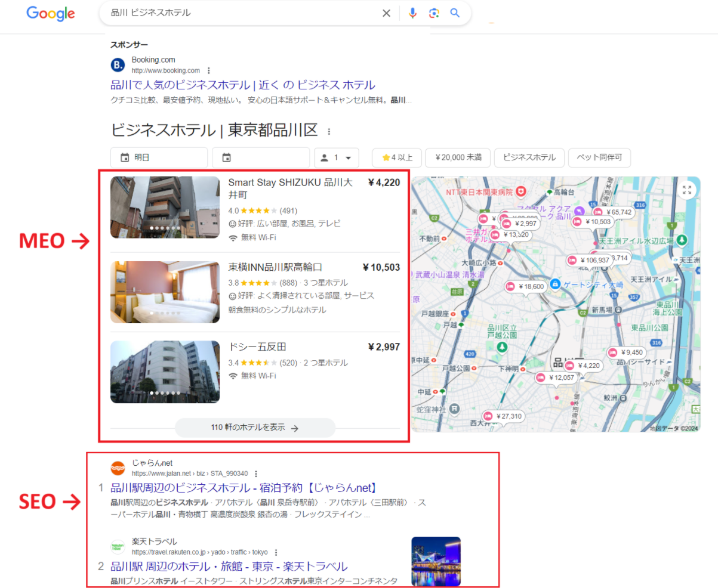Click the (888) review count
Viewport: 718px width, 588px height.
pyautogui.click(x=288, y=283)
